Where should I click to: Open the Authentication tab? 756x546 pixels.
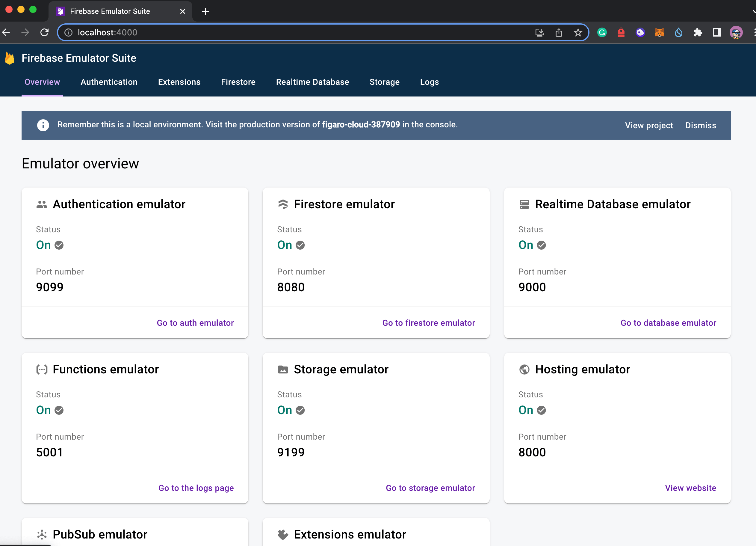tap(109, 82)
